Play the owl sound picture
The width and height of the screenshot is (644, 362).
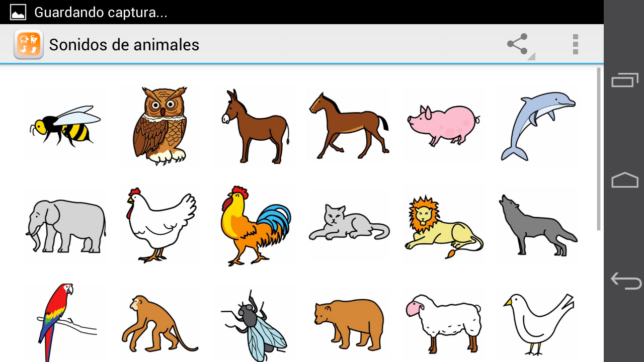tap(160, 126)
